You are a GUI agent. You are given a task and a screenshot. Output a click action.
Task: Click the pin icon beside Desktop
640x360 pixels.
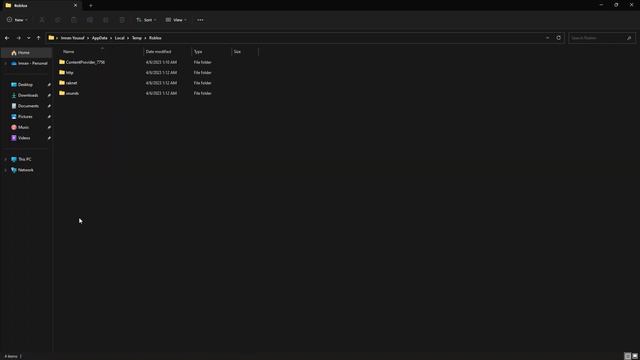(x=49, y=84)
